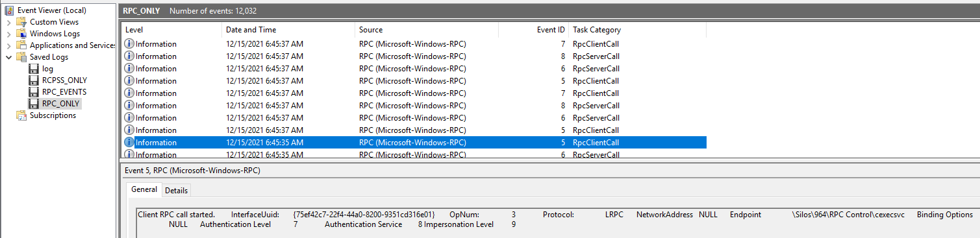The width and height of the screenshot is (980, 238).
Task: Expand the Custom Views node
Action: (8, 22)
